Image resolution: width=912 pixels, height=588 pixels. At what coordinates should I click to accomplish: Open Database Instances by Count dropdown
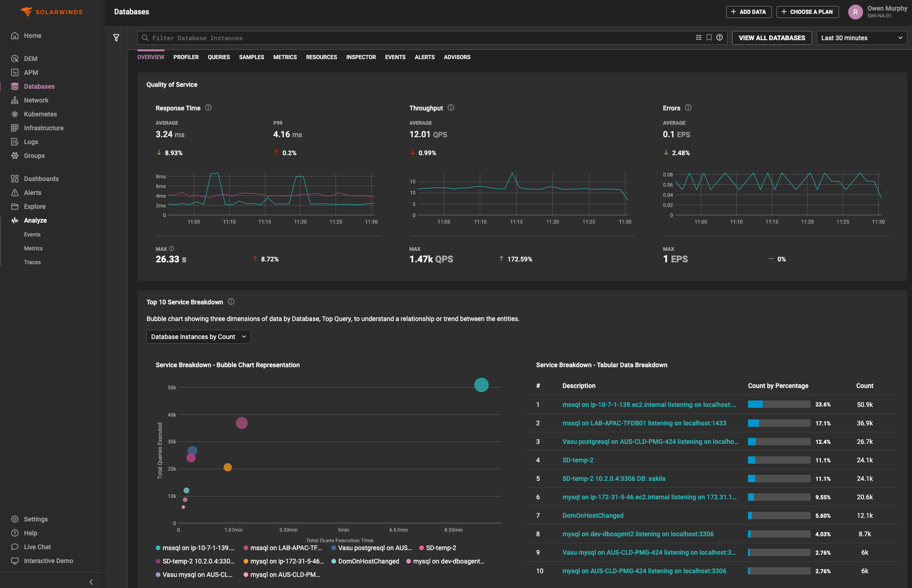pos(198,337)
